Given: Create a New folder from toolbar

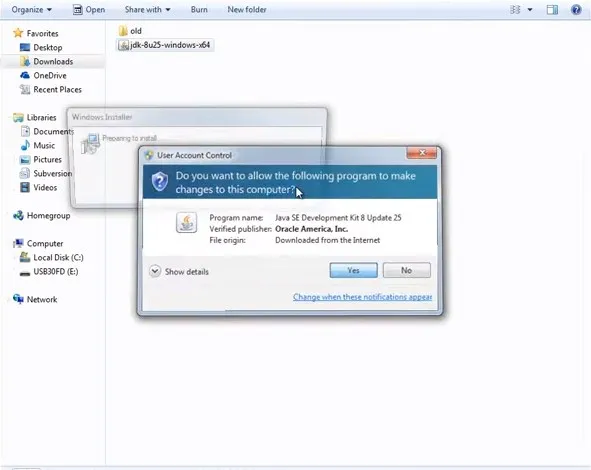Looking at the screenshot, I should pyautogui.click(x=247, y=10).
